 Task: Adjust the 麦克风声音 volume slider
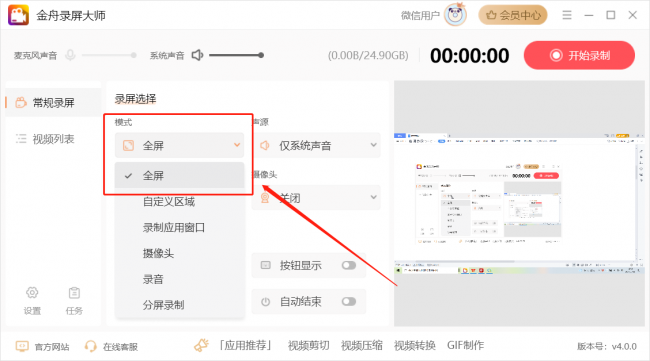point(109,55)
